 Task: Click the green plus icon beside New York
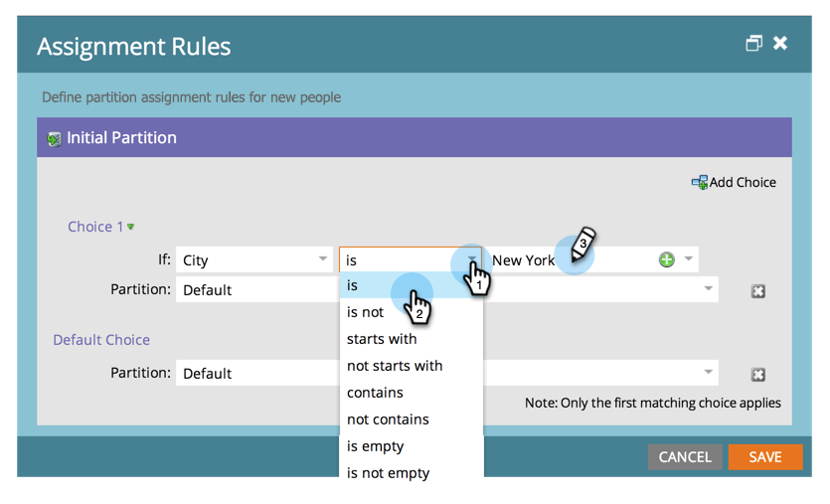[666, 259]
